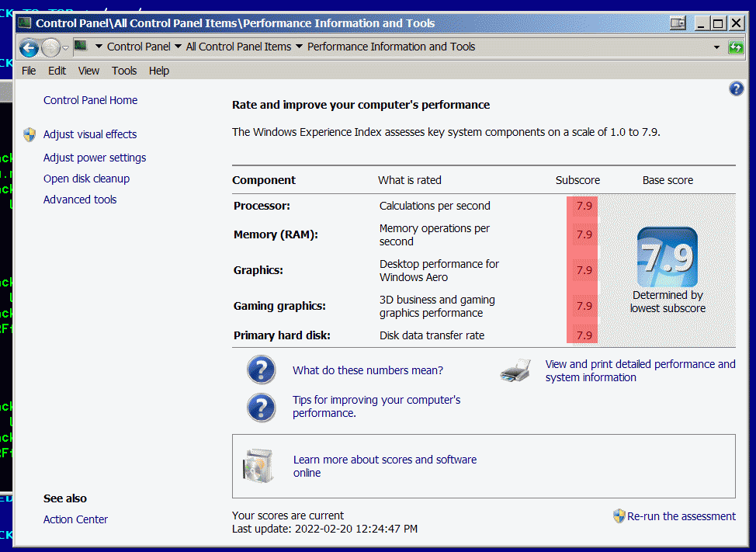
Task: Click the Last update timestamp text
Action: pyautogui.click(x=324, y=529)
